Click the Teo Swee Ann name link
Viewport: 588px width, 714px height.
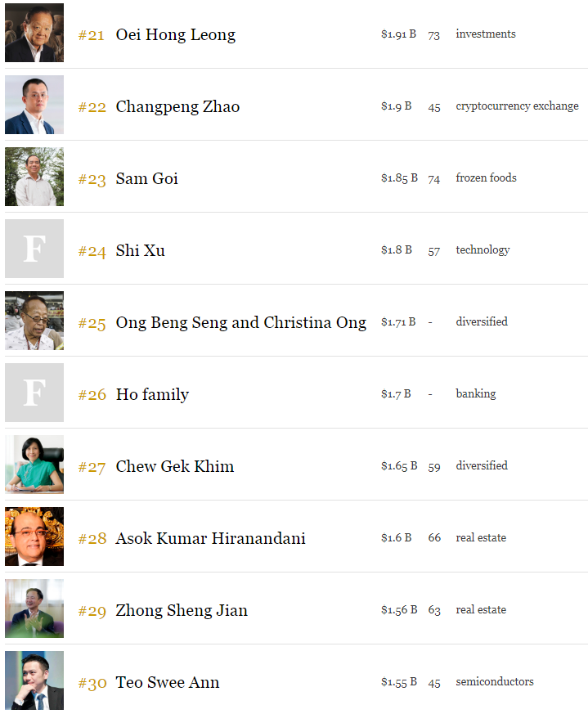pyautogui.click(x=167, y=682)
